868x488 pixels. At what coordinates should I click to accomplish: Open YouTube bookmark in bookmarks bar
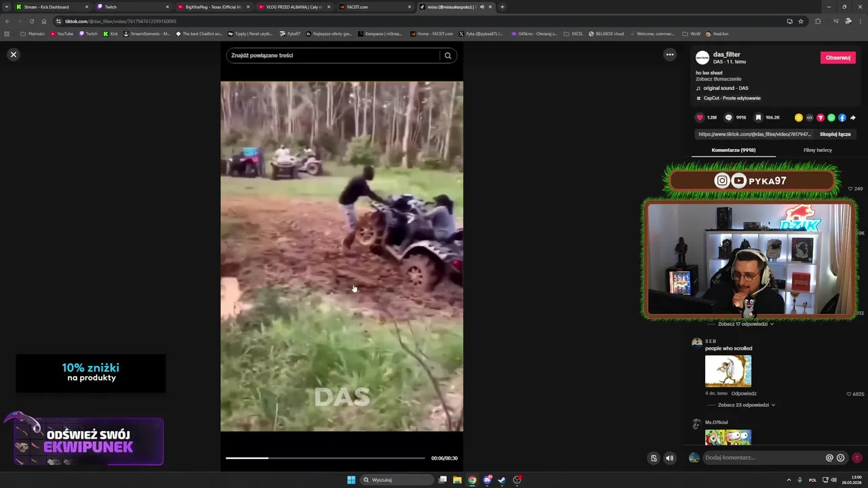[x=62, y=33]
